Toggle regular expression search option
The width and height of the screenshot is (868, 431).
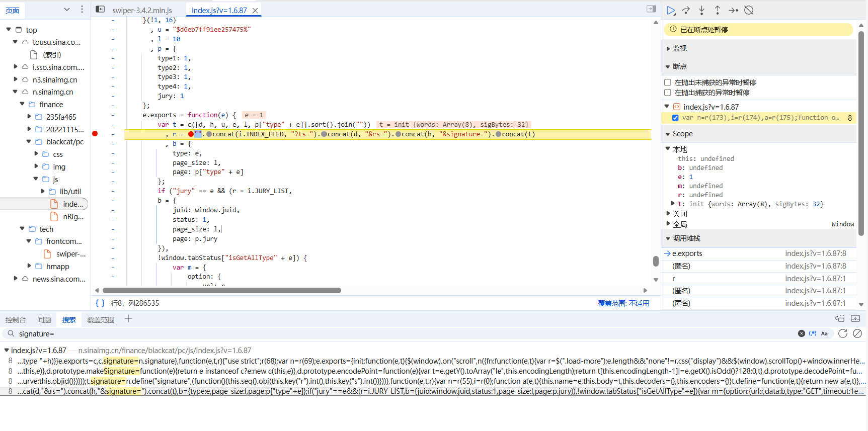[813, 333]
